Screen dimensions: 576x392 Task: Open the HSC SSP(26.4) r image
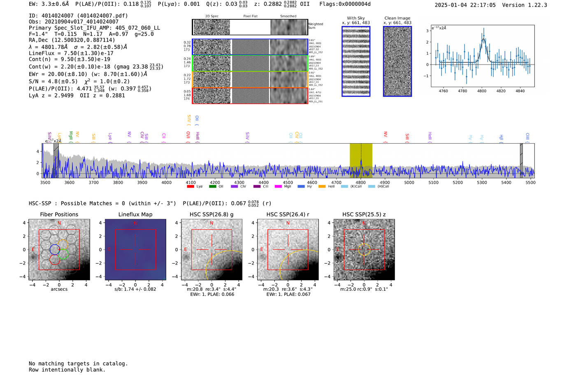(288, 250)
